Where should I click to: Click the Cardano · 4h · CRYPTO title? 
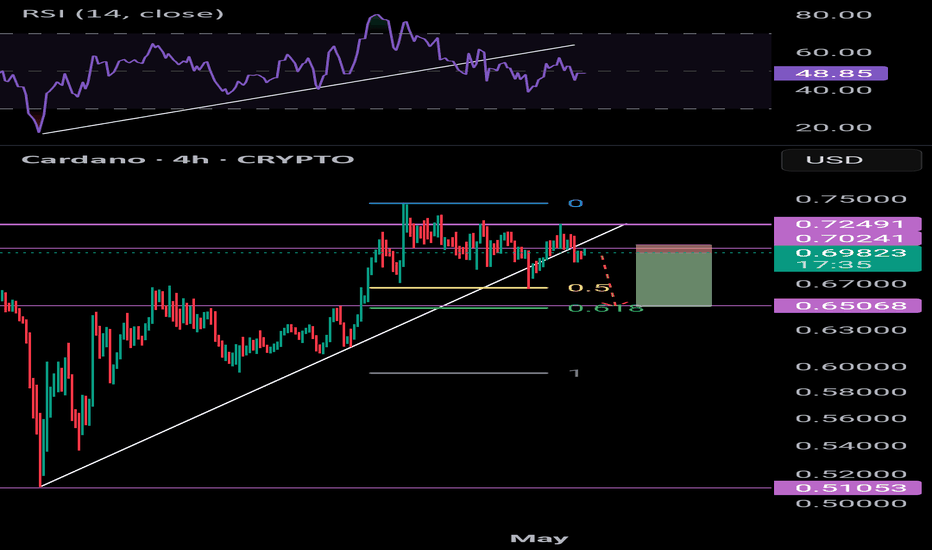[187, 159]
